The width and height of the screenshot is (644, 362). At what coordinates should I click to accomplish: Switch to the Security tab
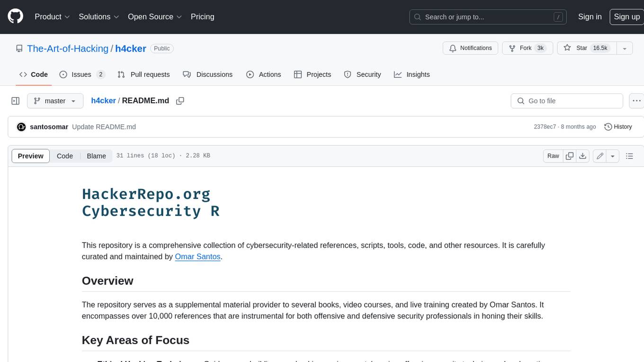point(362,74)
